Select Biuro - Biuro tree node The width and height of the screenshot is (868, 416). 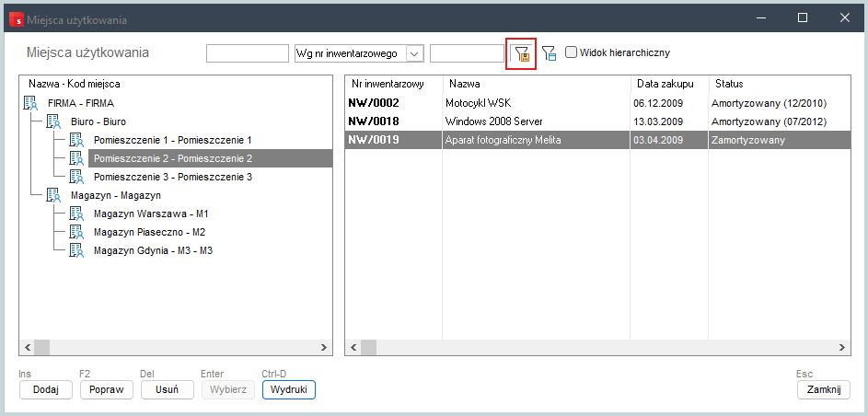tap(98, 121)
